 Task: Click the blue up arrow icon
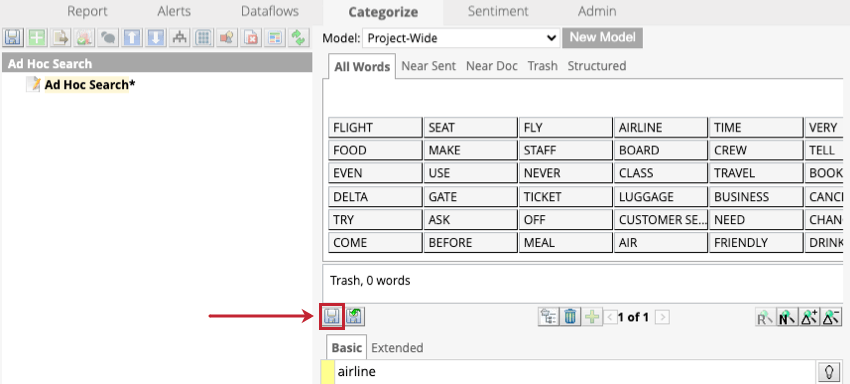coord(132,38)
